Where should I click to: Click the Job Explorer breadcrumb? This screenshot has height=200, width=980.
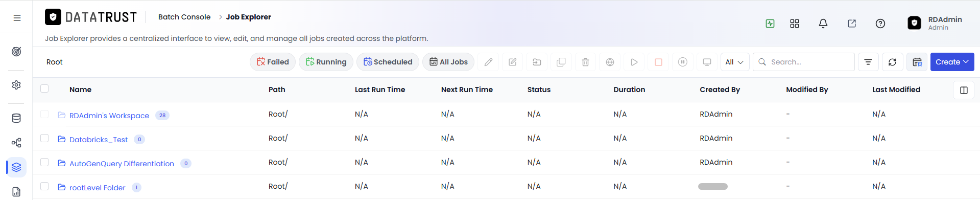(249, 17)
